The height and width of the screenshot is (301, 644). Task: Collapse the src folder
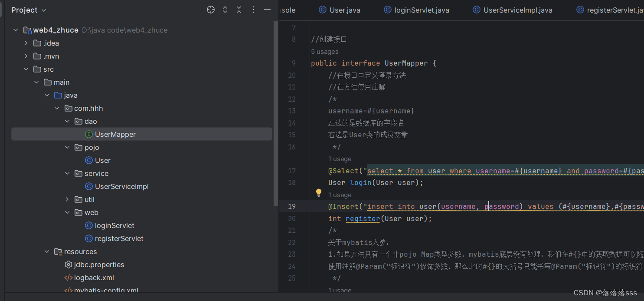(x=26, y=69)
